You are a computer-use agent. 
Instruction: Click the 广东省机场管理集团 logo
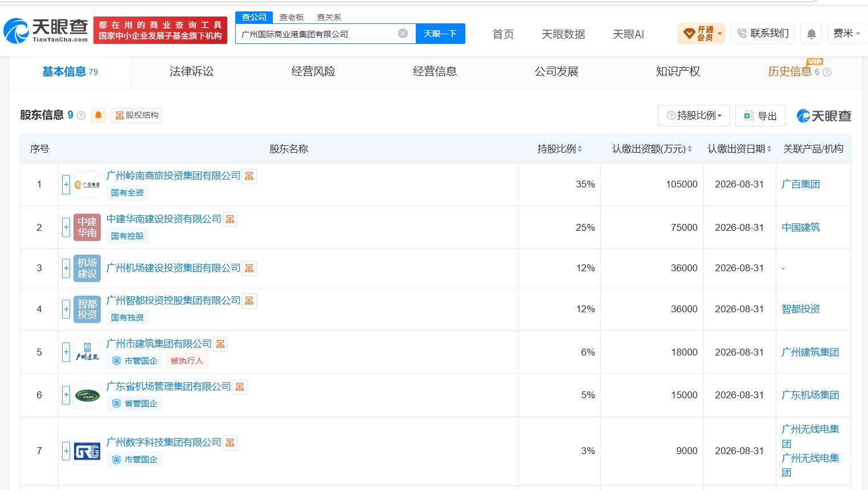[87, 395]
